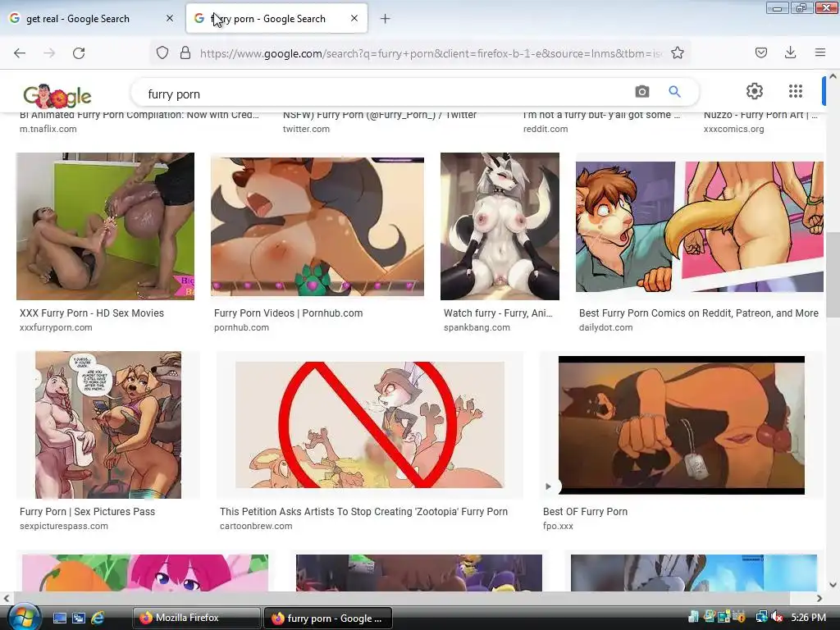The width and height of the screenshot is (840, 630).
Task: View site info via the padlock icon
Action: 185,53
